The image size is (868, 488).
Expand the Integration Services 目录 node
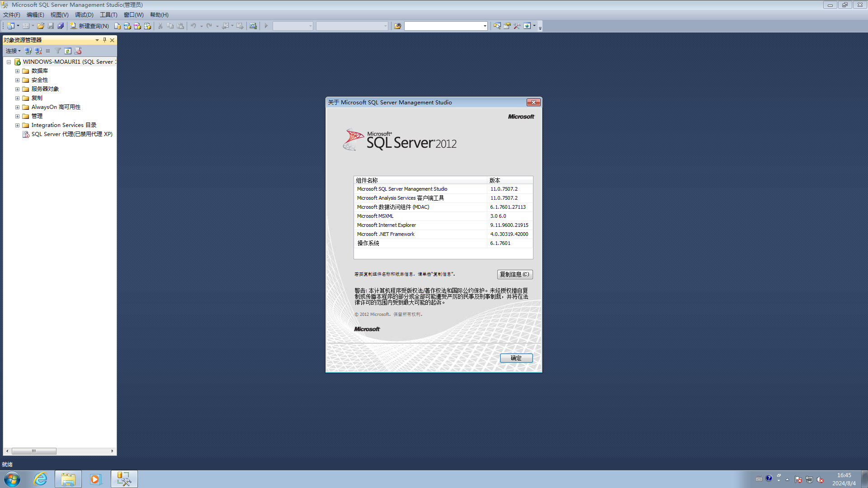point(17,125)
